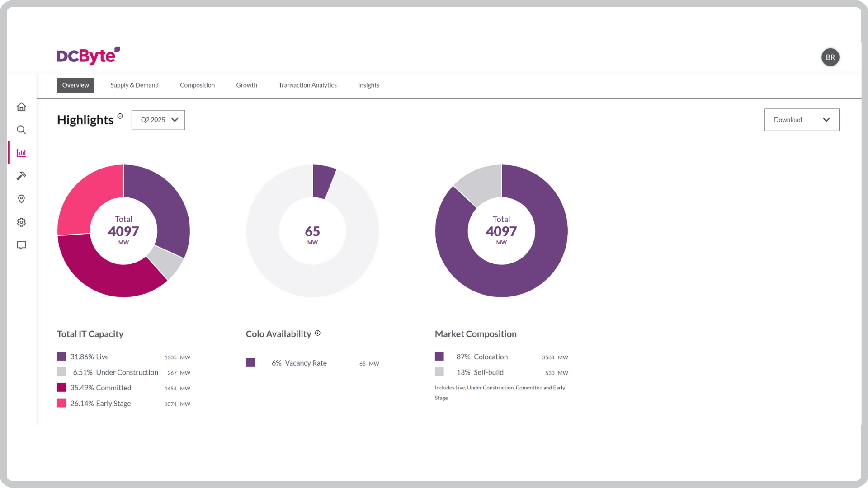The height and width of the screenshot is (488, 868).
Task: Toggle the Live legend entry on the capacity chart
Action: tap(90, 357)
